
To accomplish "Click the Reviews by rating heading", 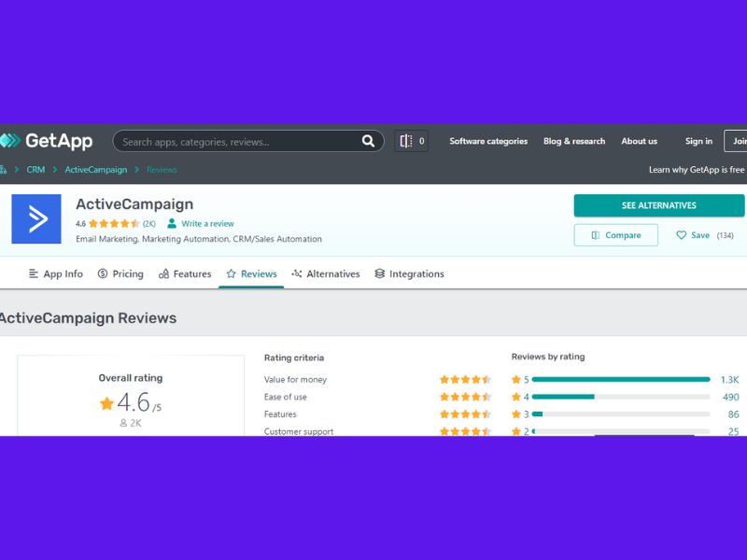I will click(548, 357).
